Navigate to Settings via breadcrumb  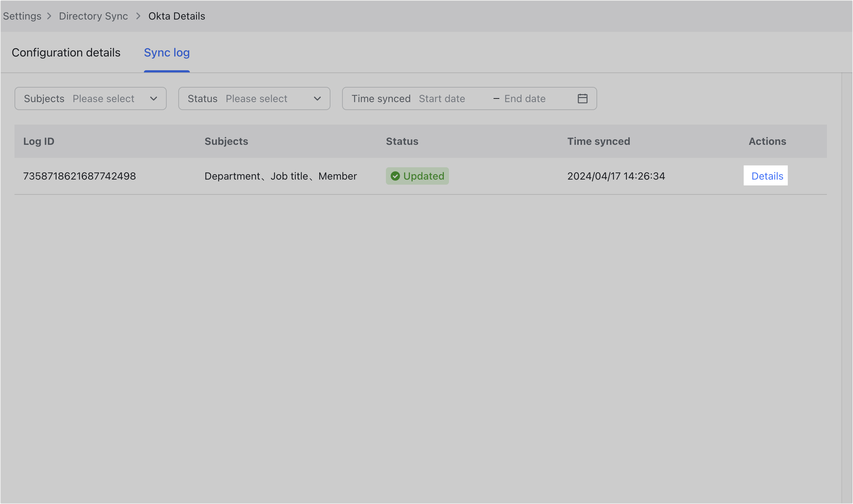click(22, 16)
